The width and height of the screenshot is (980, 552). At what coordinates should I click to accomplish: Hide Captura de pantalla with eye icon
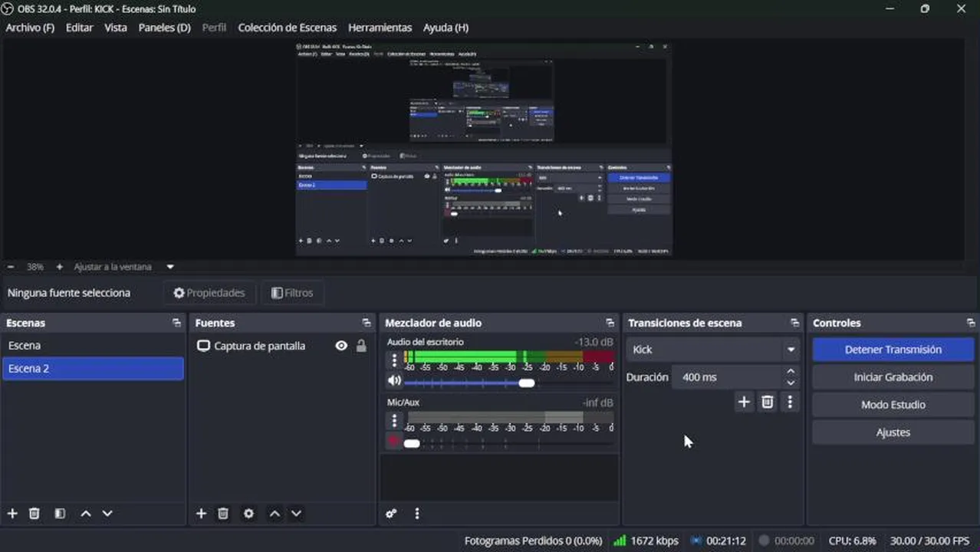(x=341, y=346)
